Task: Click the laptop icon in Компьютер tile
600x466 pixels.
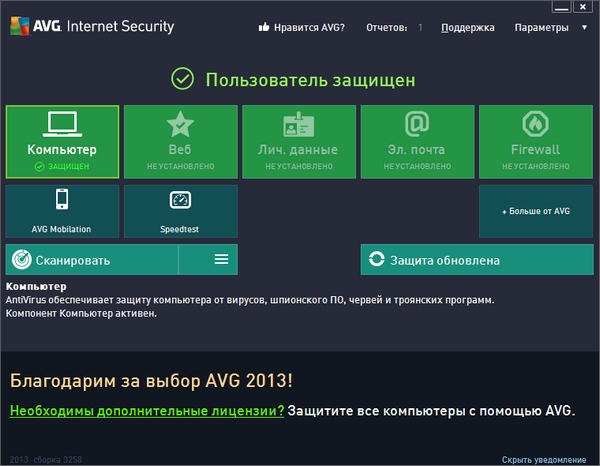Action: 62,124
